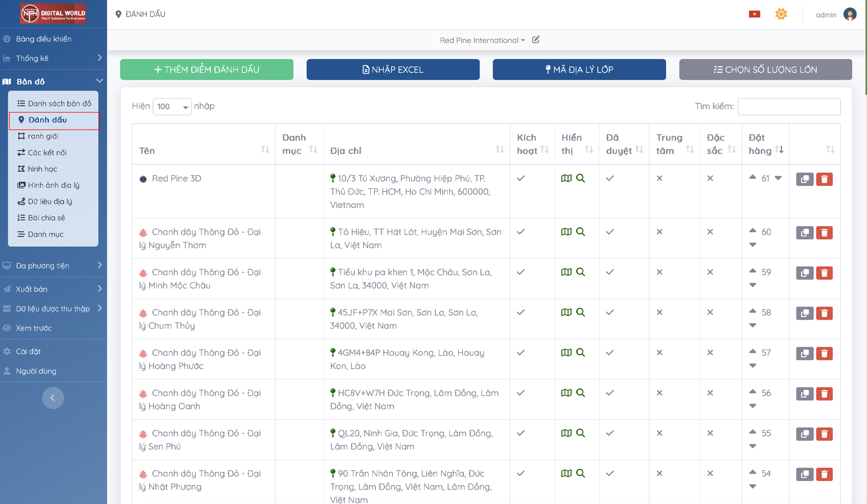Click magnifier icon in Chum Thủy row

(581, 312)
